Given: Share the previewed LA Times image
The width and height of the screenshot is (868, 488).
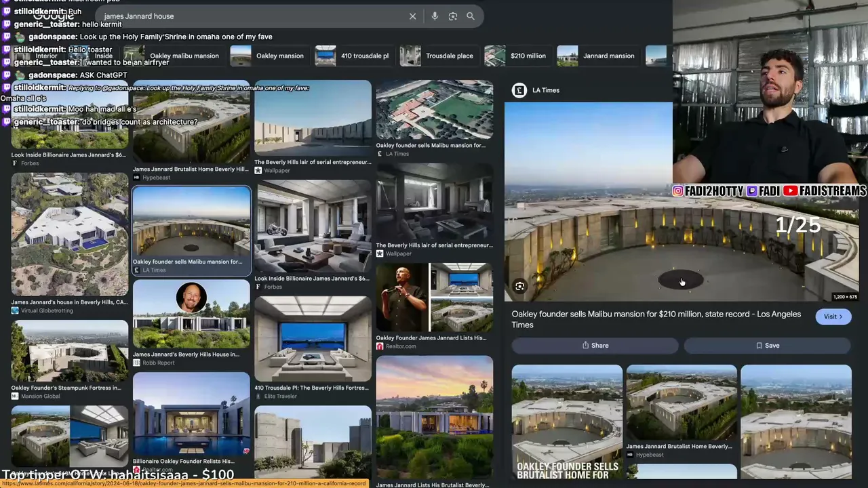Looking at the screenshot, I should coord(595,346).
